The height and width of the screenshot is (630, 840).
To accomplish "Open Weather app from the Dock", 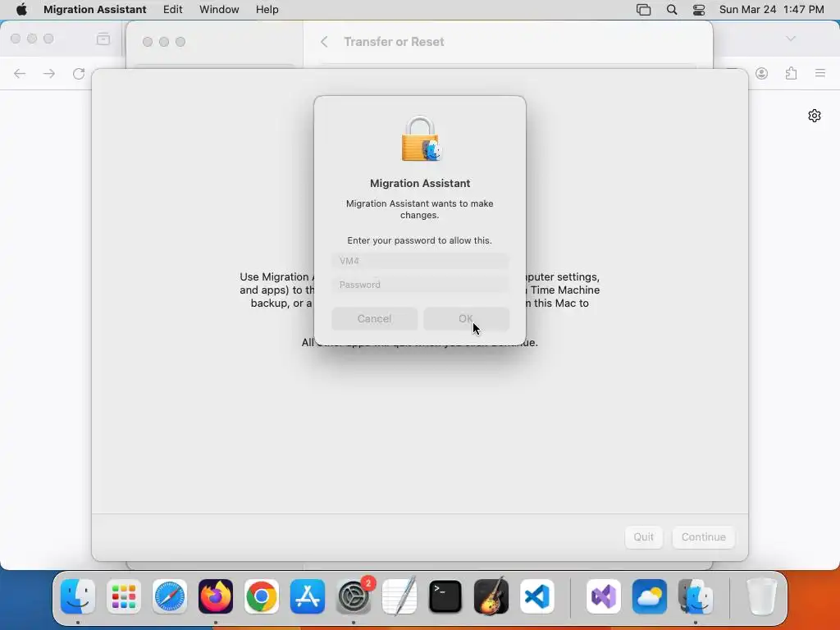I will [x=650, y=596].
